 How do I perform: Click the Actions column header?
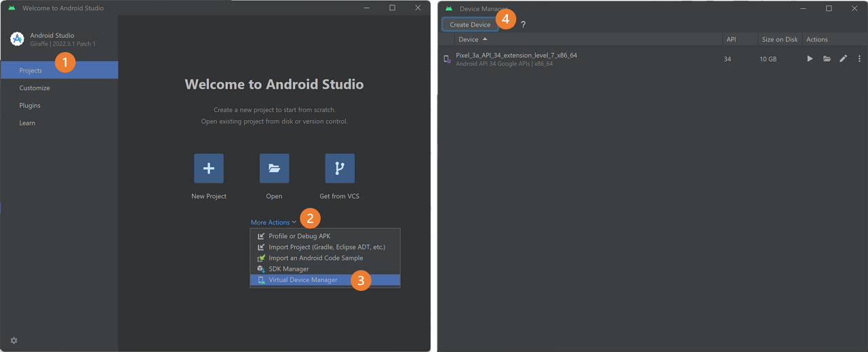(817, 39)
